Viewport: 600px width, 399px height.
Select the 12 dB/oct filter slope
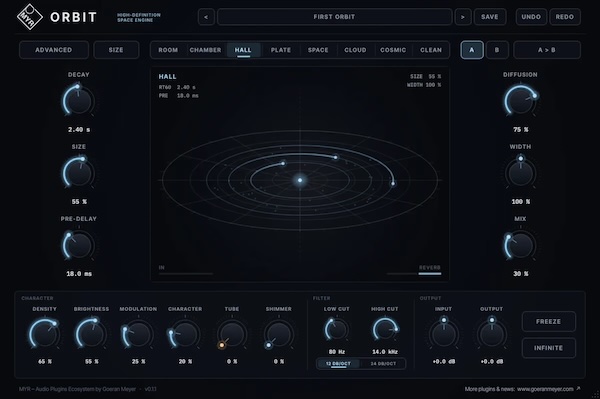coord(338,363)
